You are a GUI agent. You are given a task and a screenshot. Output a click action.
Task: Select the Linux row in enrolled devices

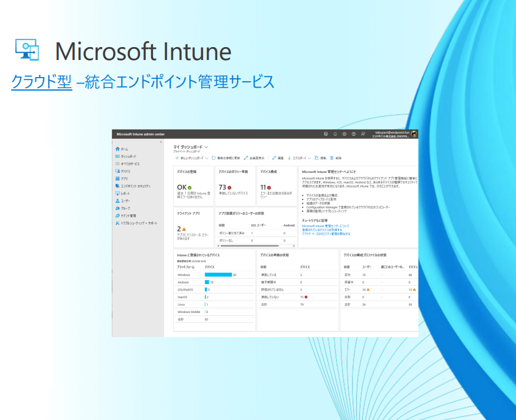214,305
